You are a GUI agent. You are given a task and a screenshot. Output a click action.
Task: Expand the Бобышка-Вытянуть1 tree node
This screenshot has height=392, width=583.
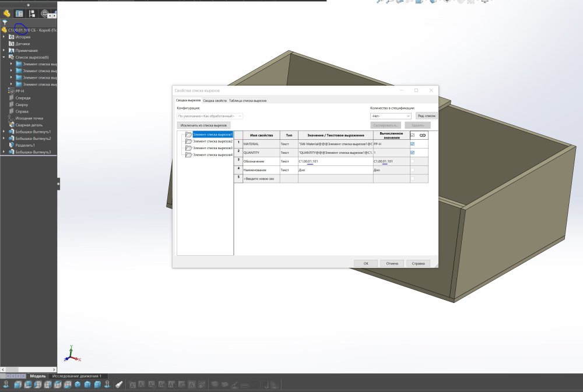click(x=3, y=132)
